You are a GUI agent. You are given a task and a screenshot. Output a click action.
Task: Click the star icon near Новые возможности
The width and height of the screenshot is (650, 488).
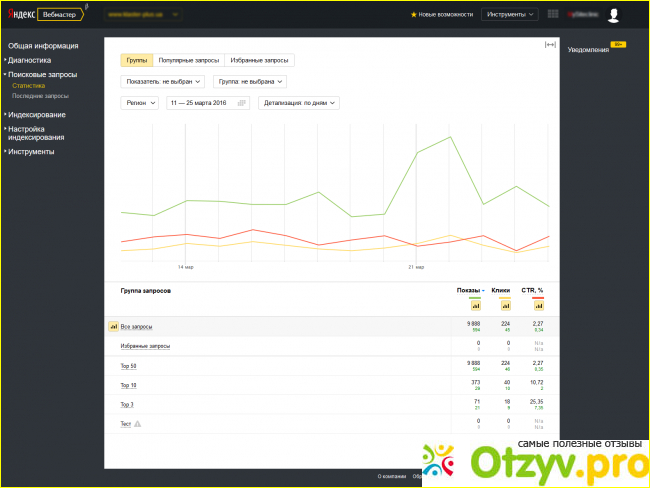(x=414, y=15)
